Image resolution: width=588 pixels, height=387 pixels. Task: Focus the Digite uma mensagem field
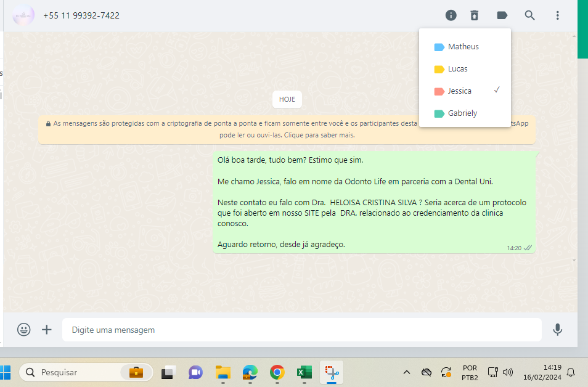[302, 330]
